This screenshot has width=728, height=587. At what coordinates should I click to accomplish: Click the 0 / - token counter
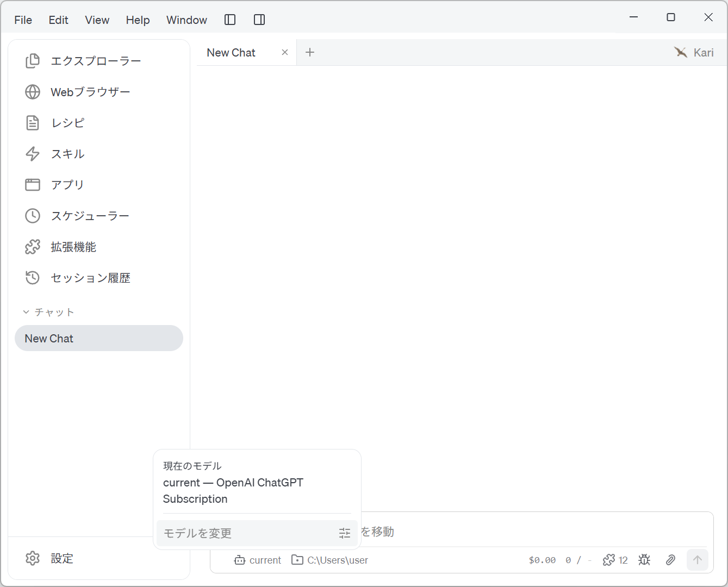[578, 560]
